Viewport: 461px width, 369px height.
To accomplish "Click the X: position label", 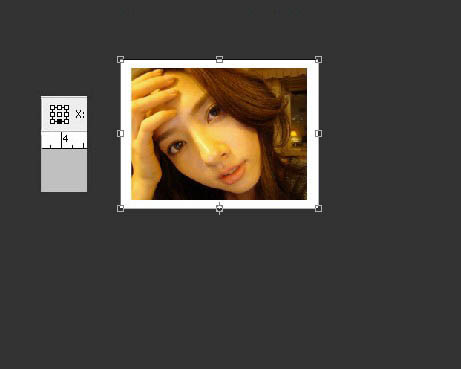I will tap(80, 114).
